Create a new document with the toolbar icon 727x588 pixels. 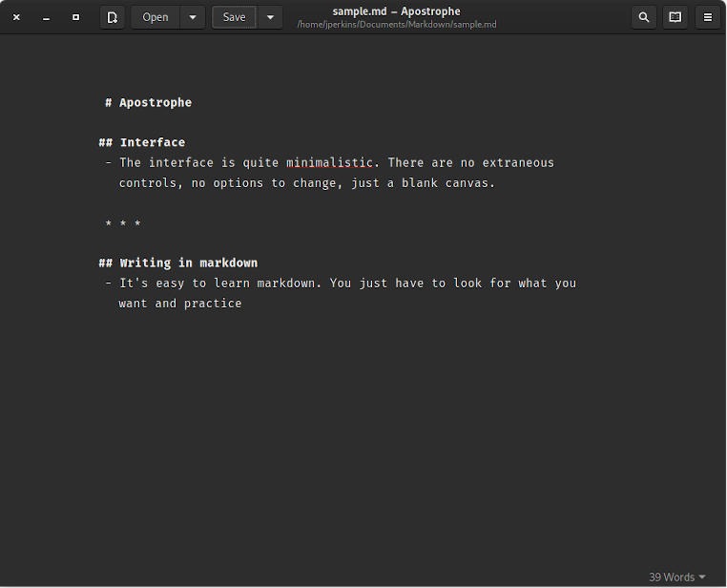113,17
